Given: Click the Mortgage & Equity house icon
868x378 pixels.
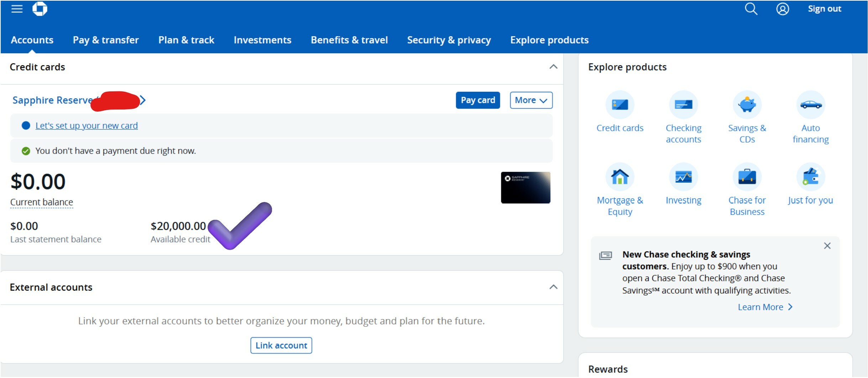Looking at the screenshot, I should tap(620, 177).
